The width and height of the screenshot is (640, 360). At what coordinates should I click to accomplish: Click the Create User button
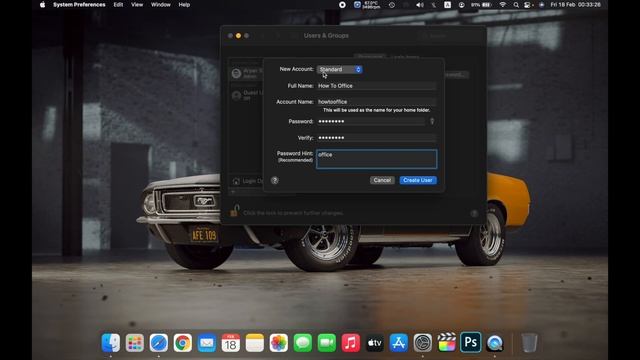coord(418,180)
